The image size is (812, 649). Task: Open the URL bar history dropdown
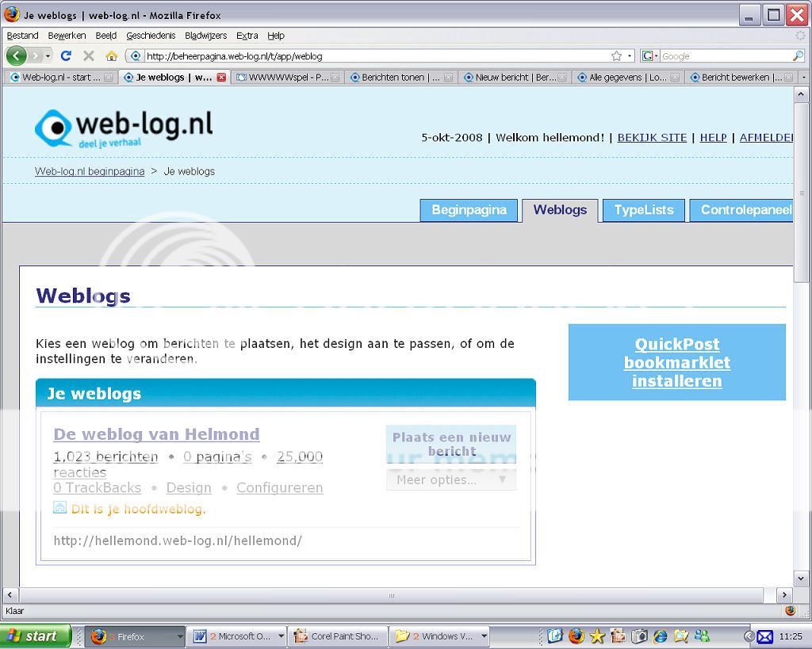coord(630,56)
